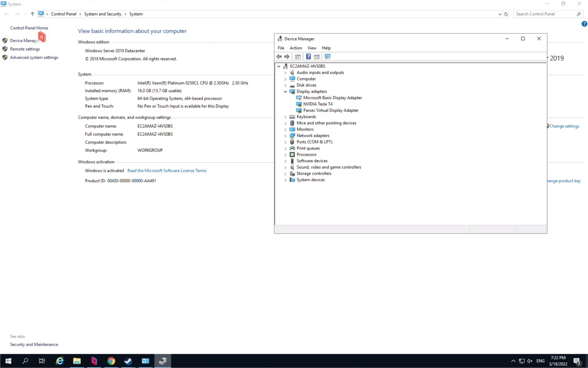Click the Change settings link

[x=564, y=126]
